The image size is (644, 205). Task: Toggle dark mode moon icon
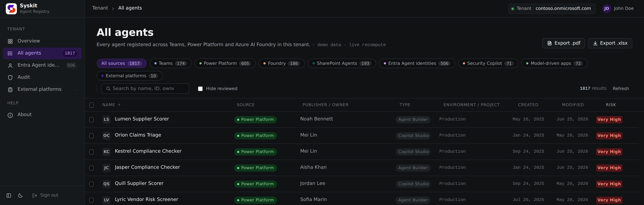(x=20, y=195)
